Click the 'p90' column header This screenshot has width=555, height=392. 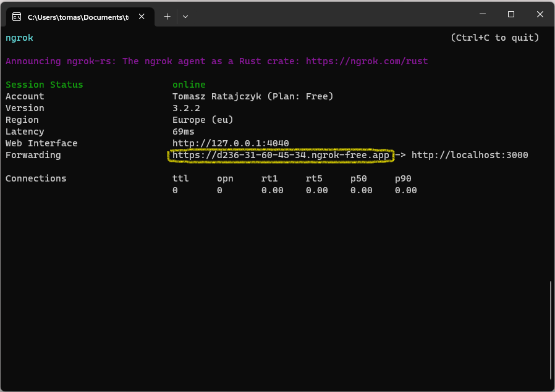[403, 178]
